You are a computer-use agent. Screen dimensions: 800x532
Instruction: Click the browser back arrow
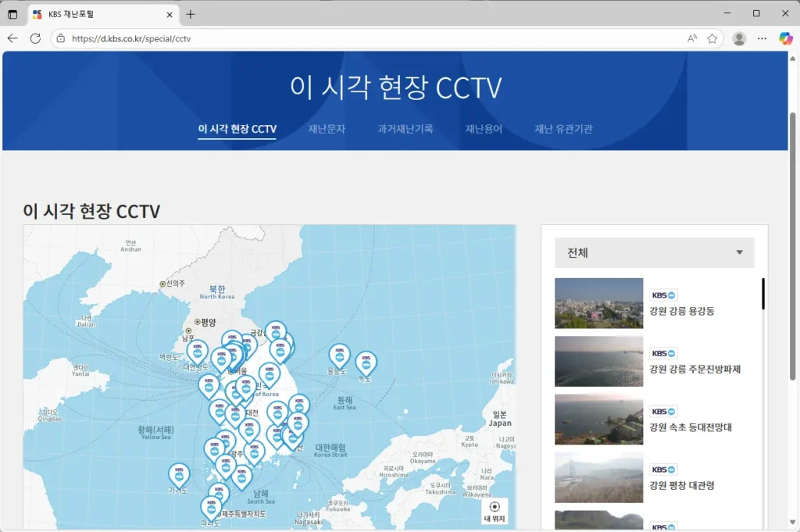(12, 38)
